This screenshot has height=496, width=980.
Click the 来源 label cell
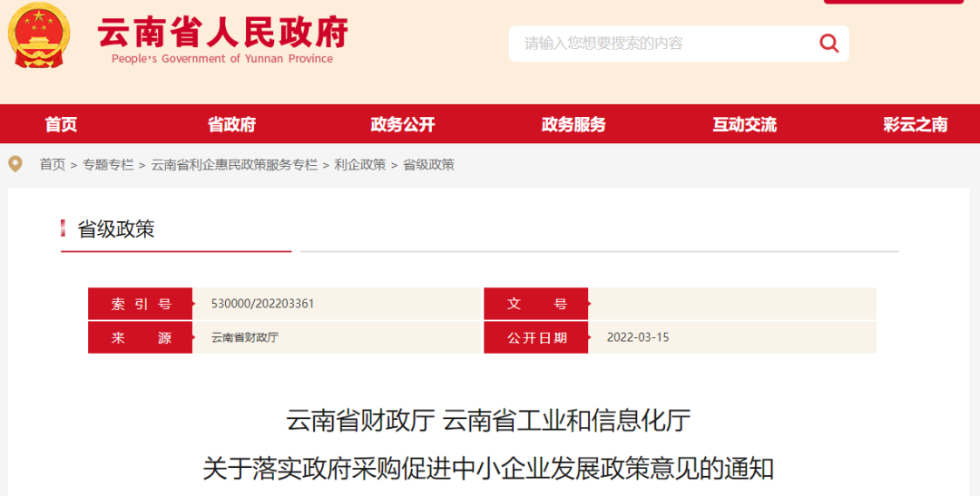tap(140, 337)
